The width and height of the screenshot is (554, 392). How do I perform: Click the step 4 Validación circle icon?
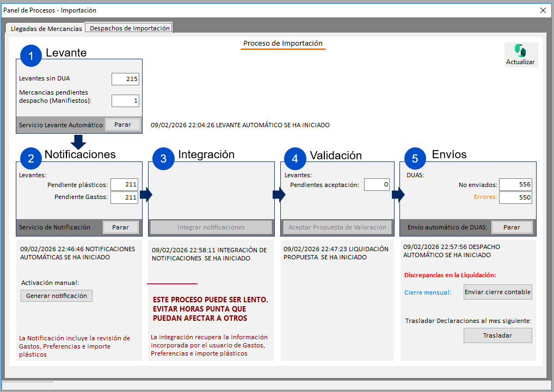[295, 158]
